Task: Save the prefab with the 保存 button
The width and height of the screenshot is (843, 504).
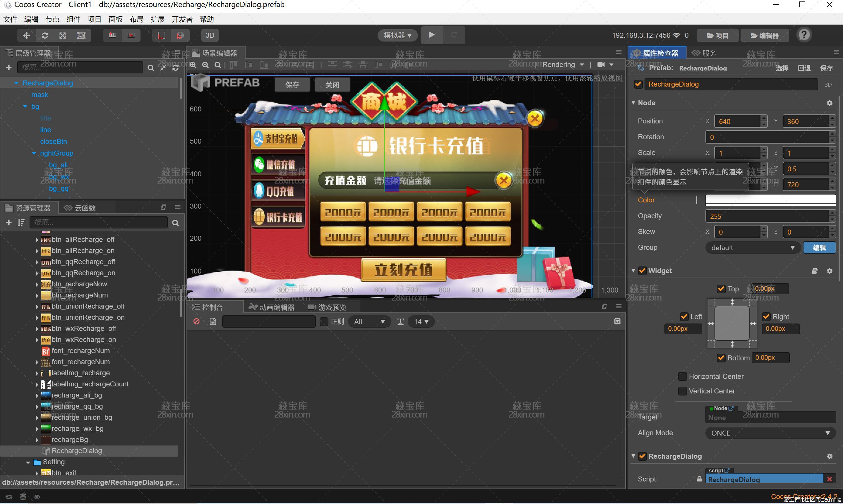Action: [x=292, y=85]
